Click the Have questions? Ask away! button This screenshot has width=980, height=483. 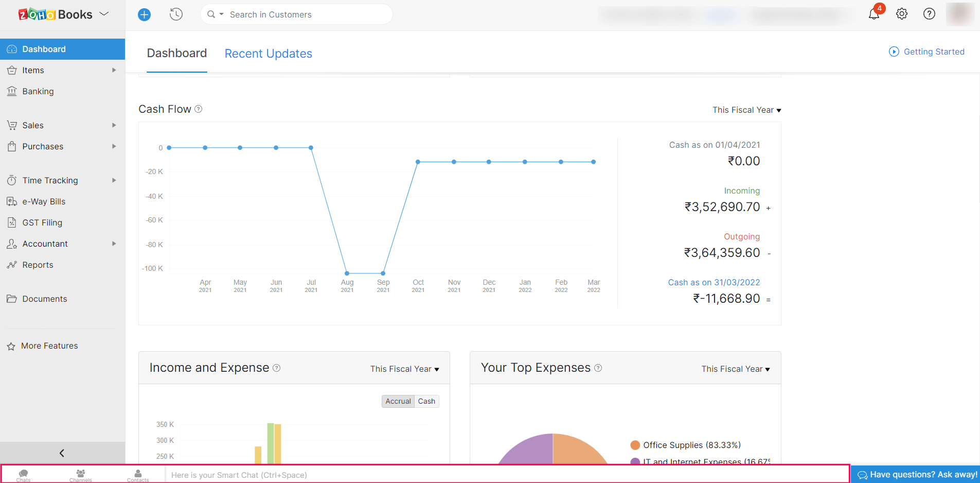(x=917, y=474)
